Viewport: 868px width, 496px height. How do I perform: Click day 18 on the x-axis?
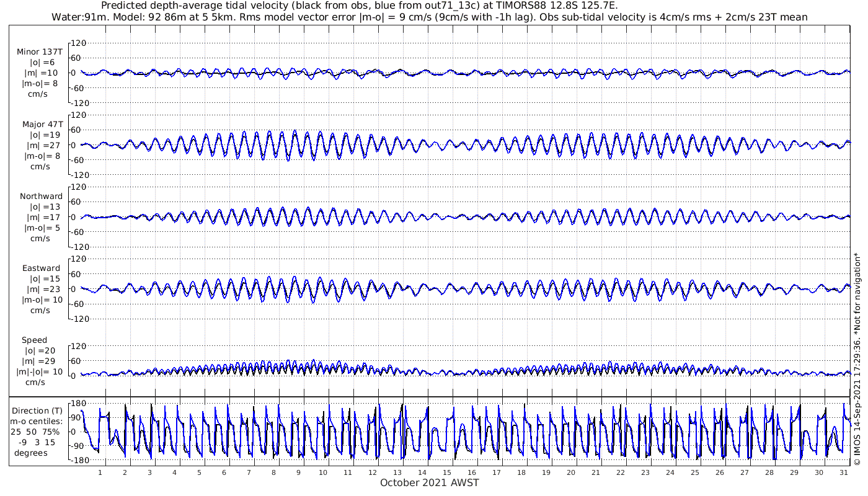521,472
